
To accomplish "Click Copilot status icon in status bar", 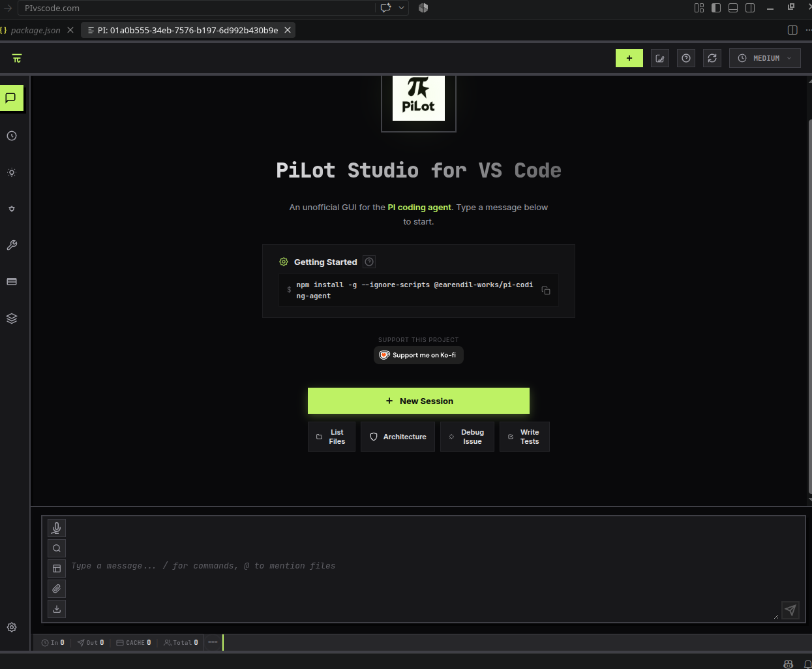I will [x=789, y=664].
